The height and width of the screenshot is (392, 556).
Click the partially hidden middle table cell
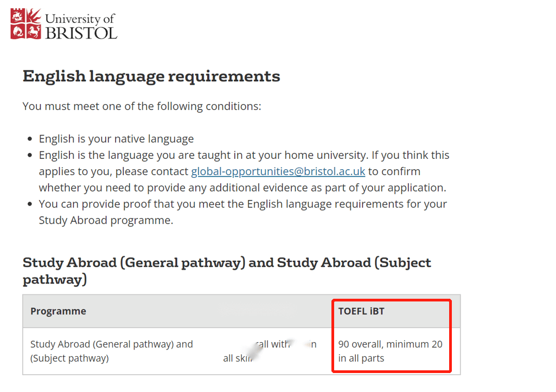270,351
